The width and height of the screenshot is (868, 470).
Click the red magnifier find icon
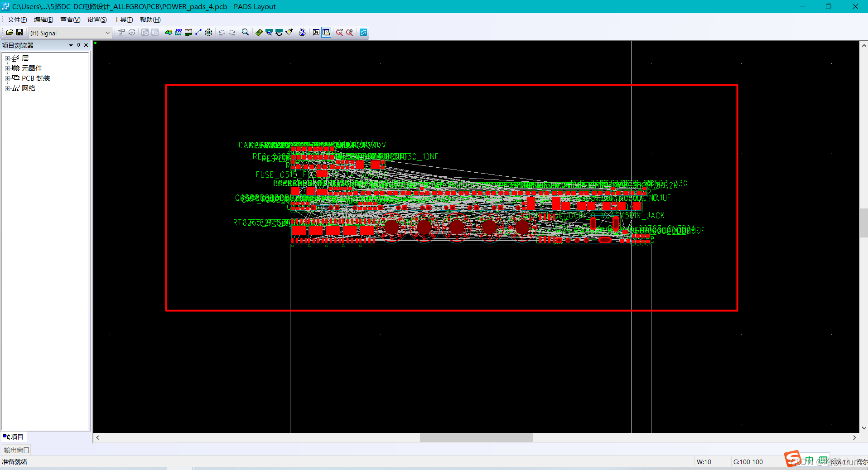pyautogui.click(x=339, y=32)
